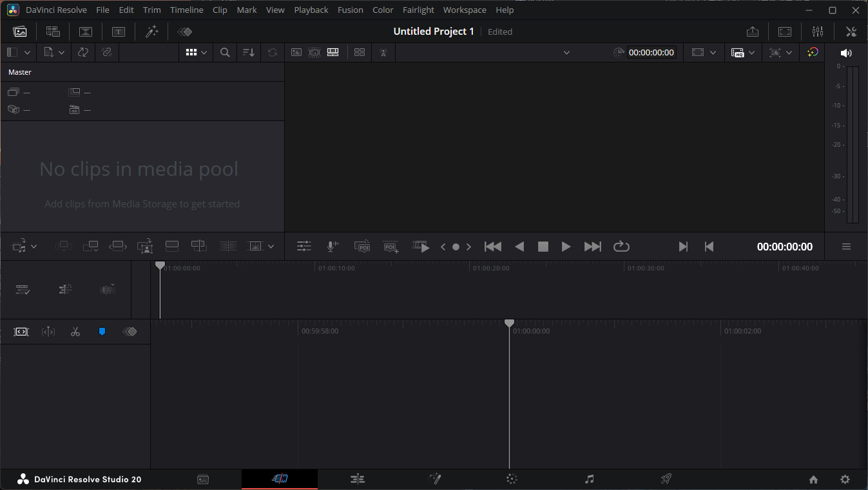Mute audio with speaker icon
This screenshot has height=490, width=868.
click(846, 53)
